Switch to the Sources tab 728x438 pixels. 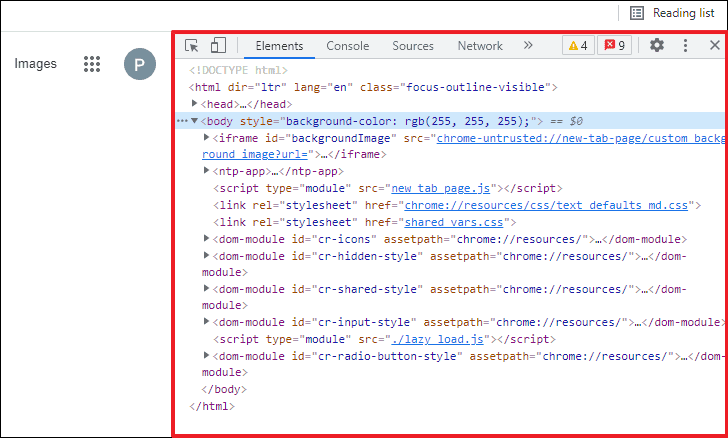tap(413, 46)
